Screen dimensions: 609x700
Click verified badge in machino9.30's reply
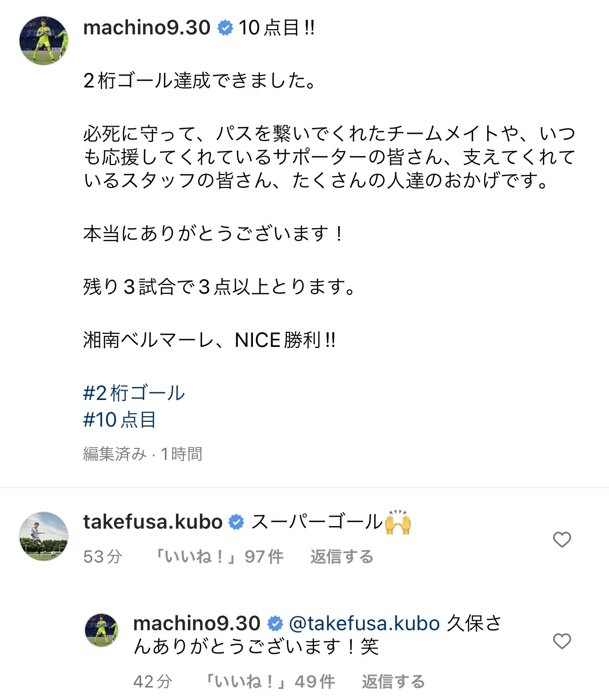pos(275,623)
